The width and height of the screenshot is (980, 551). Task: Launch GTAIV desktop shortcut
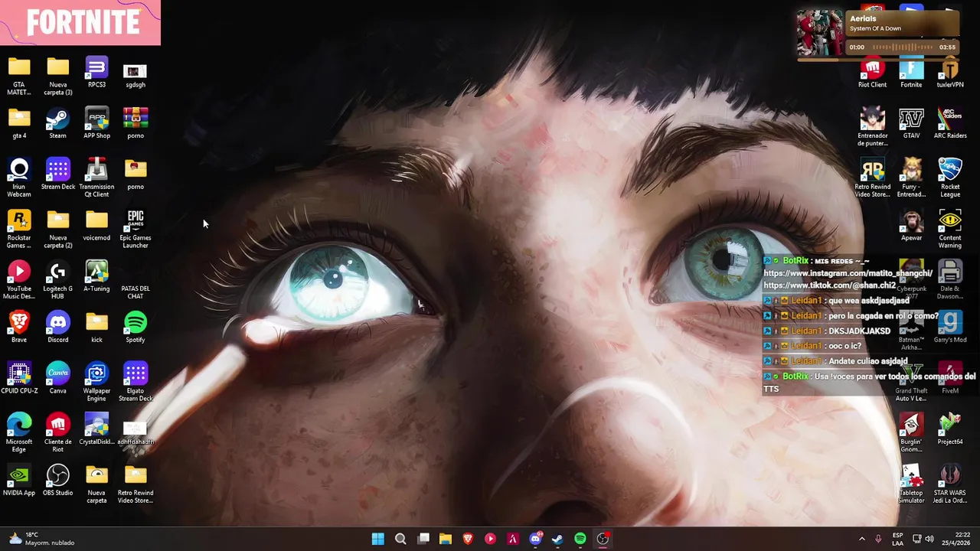tap(911, 124)
